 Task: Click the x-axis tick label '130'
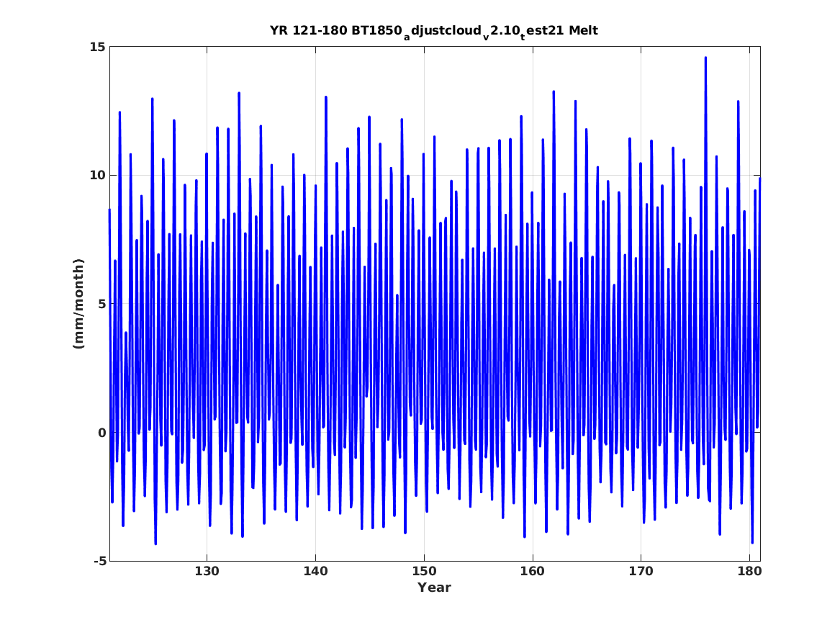pos(207,571)
